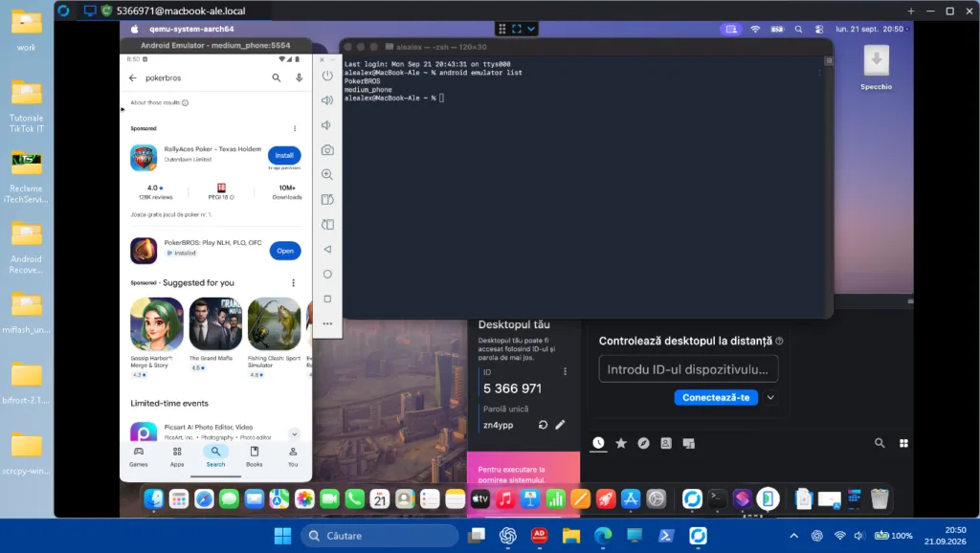Open the devices monitor tab

click(689, 444)
